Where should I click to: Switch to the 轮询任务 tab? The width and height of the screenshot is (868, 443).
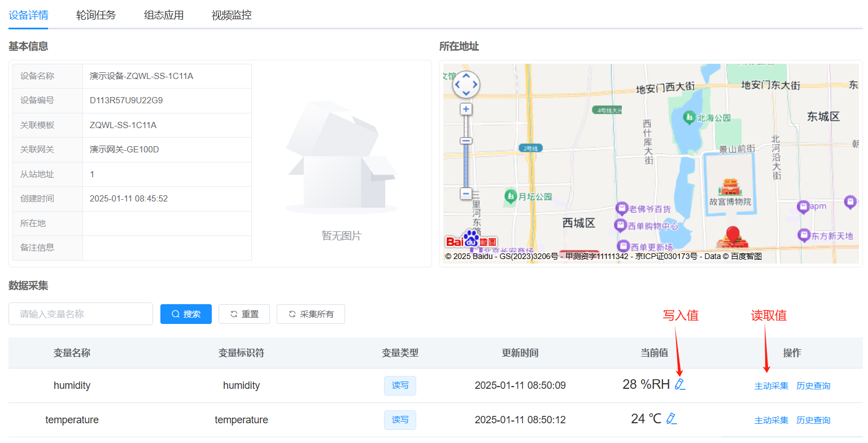(96, 15)
